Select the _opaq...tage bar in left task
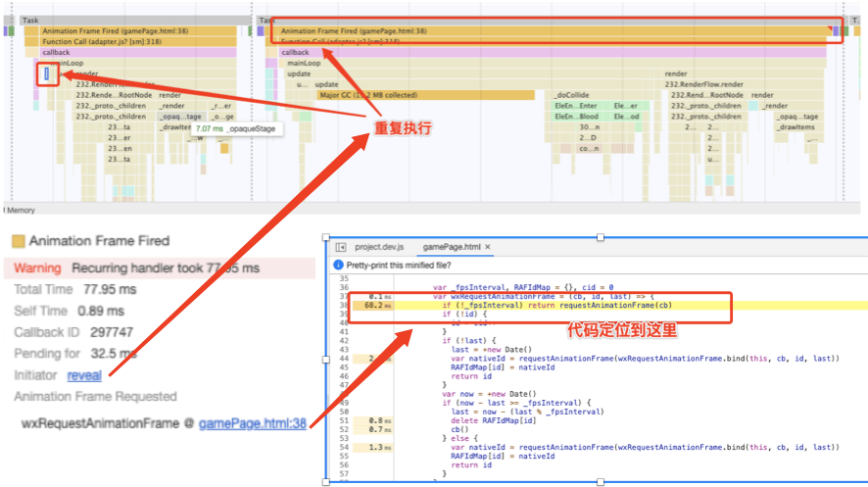Image resolution: width=868 pixels, height=487 pixels. [181, 117]
